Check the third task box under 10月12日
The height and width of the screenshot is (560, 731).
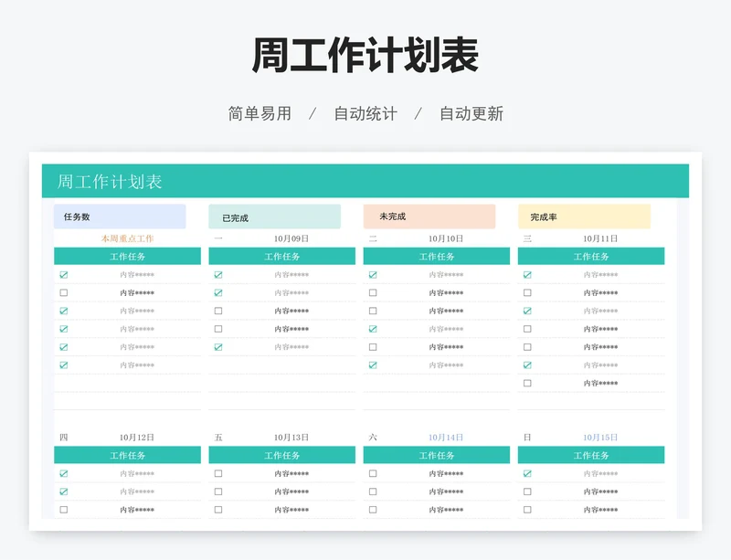64,510
